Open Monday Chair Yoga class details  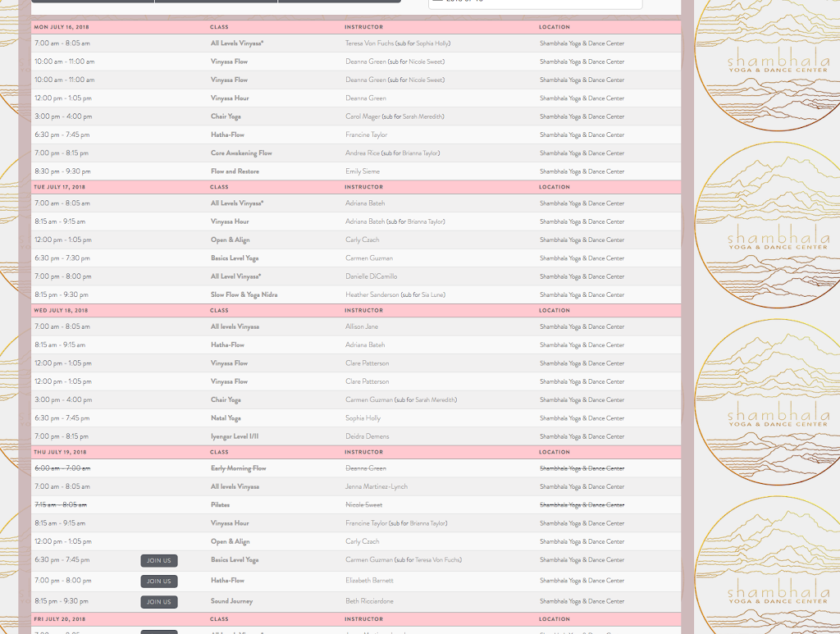[226, 116]
